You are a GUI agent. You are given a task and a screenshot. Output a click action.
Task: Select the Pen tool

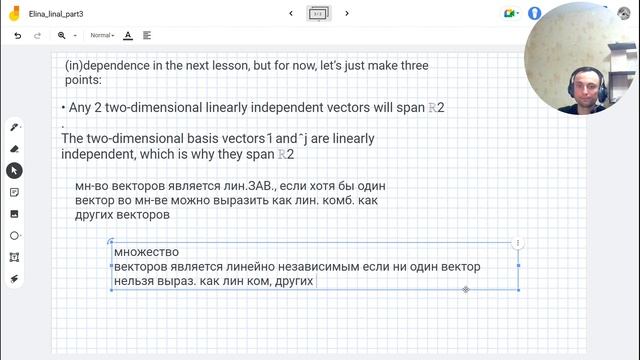tap(14, 127)
